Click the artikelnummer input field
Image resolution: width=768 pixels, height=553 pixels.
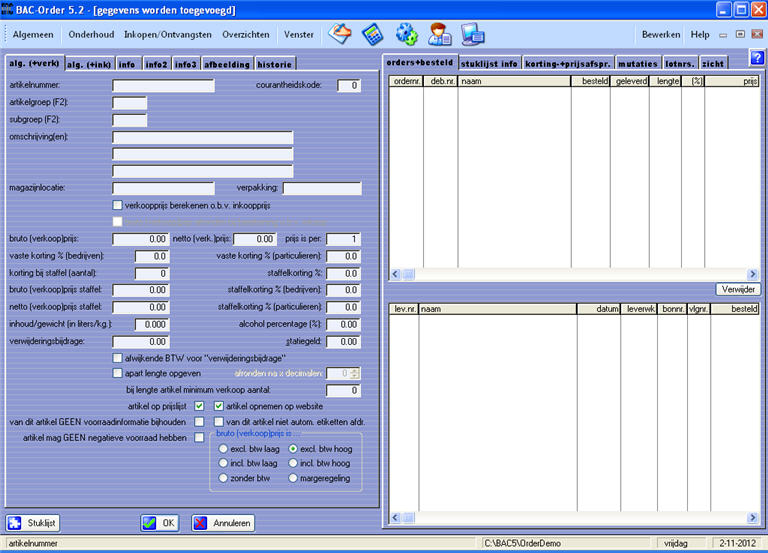click(163, 86)
